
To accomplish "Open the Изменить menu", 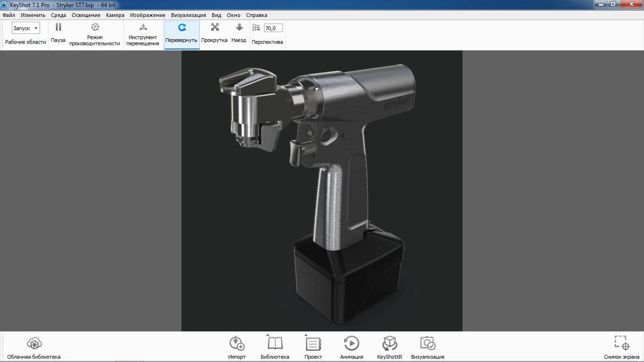I will (x=33, y=15).
